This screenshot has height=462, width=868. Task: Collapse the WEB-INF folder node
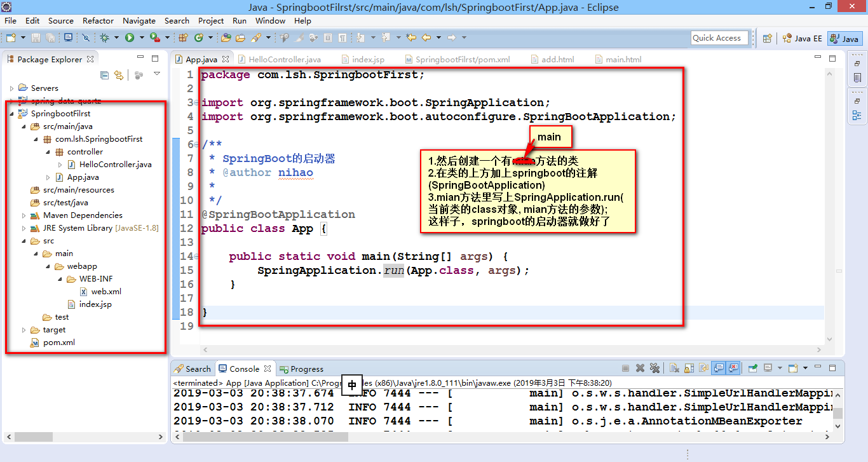tap(60, 279)
